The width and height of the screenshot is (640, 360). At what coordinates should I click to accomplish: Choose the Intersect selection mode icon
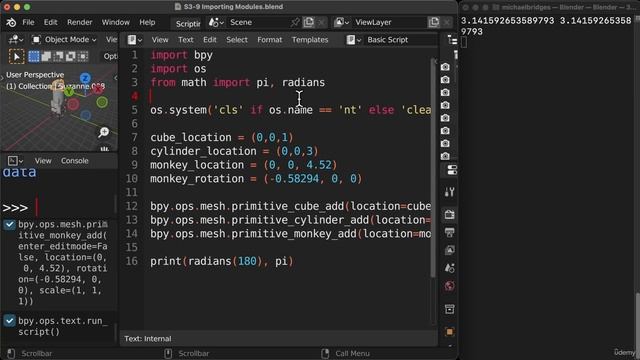83,56
